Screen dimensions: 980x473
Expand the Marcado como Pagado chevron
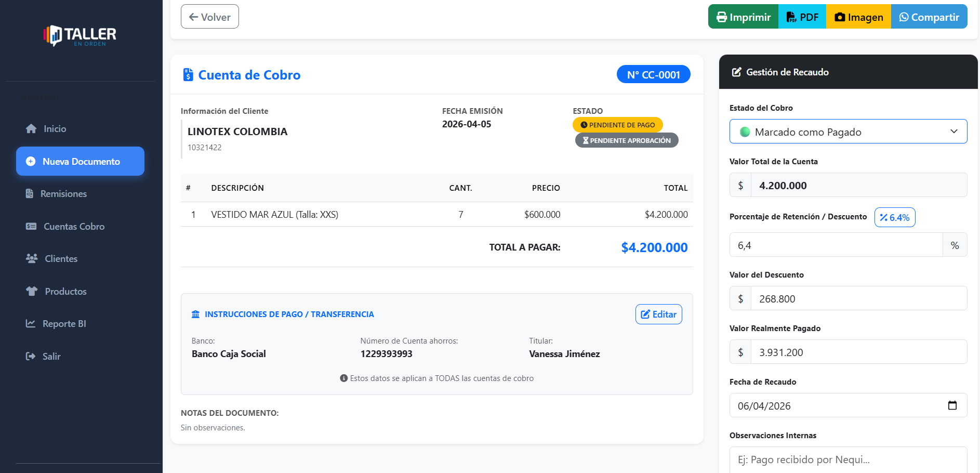coord(953,132)
